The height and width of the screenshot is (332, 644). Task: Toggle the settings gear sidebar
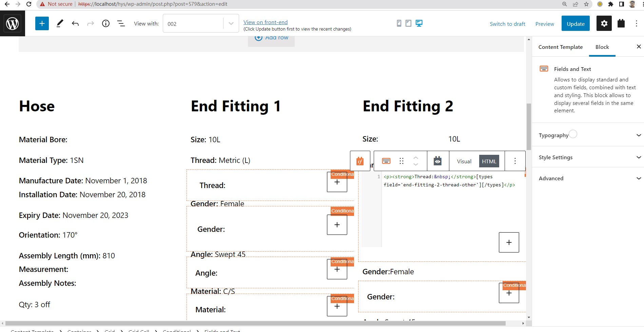tap(604, 23)
